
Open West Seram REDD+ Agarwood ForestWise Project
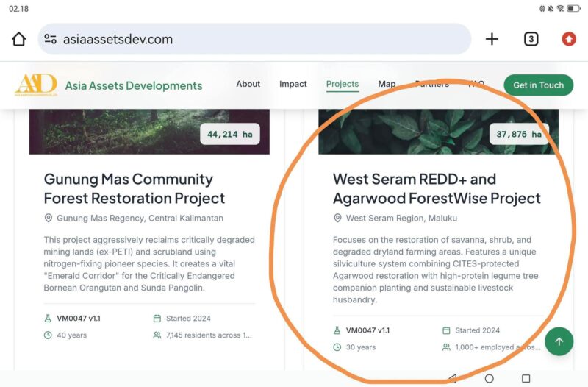[x=437, y=188]
